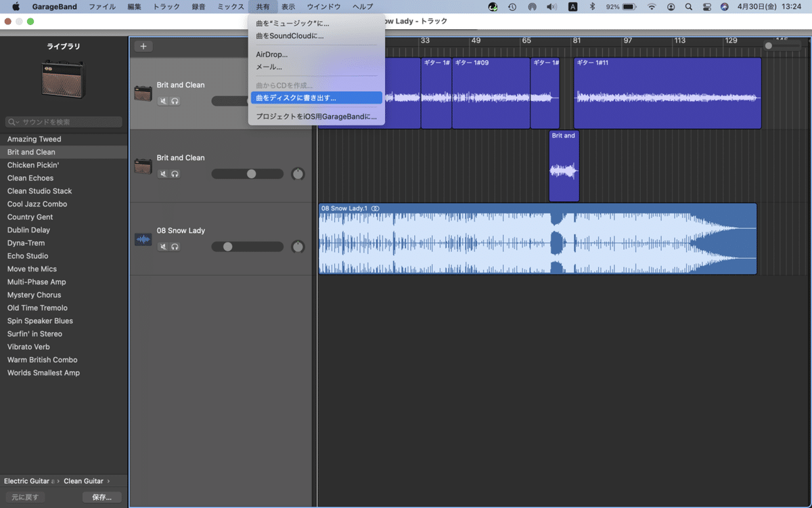The width and height of the screenshot is (812, 508).
Task: Close the open 共有 menu via its title
Action: coord(263,7)
